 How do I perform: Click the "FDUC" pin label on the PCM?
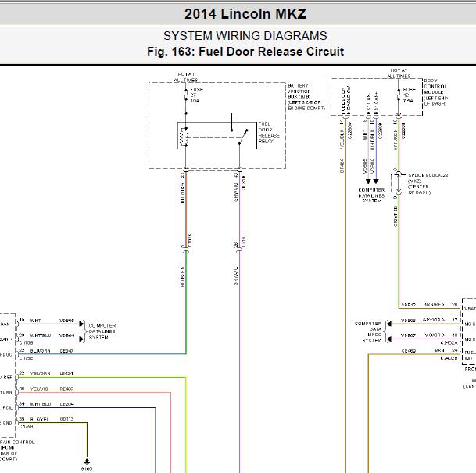6,355
